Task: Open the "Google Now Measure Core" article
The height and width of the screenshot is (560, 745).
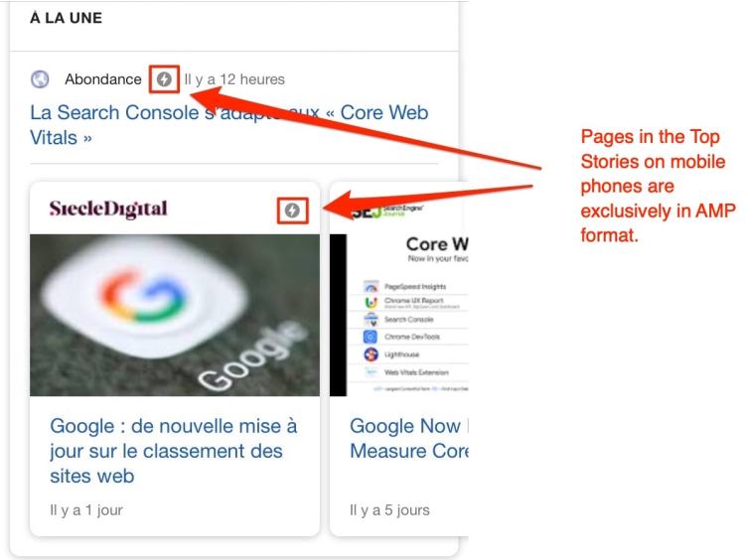Action: click(409, 439)
